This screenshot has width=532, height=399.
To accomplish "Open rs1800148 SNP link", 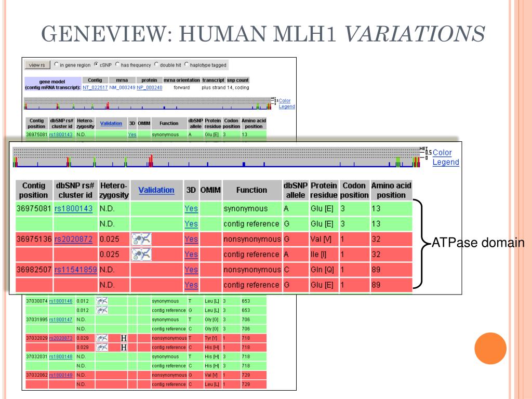I will 61,356.
